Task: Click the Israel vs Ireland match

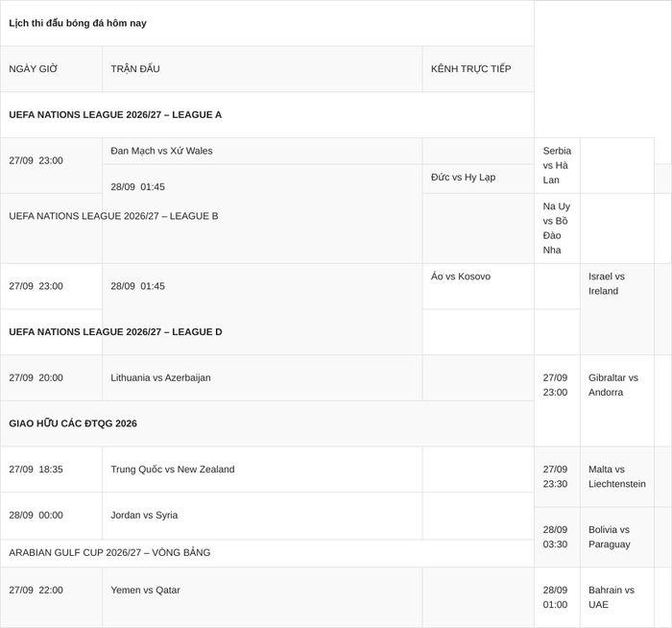Action: 606,284
